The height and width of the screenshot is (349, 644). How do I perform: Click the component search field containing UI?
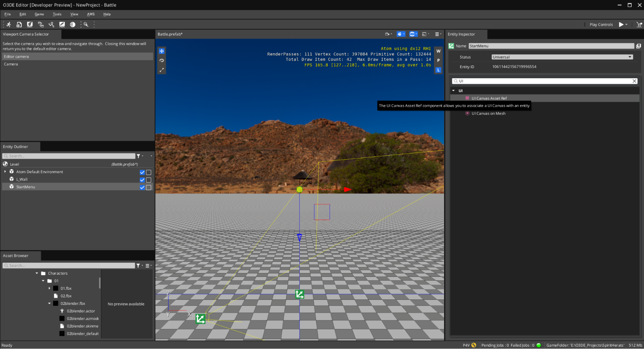point(544,81)
